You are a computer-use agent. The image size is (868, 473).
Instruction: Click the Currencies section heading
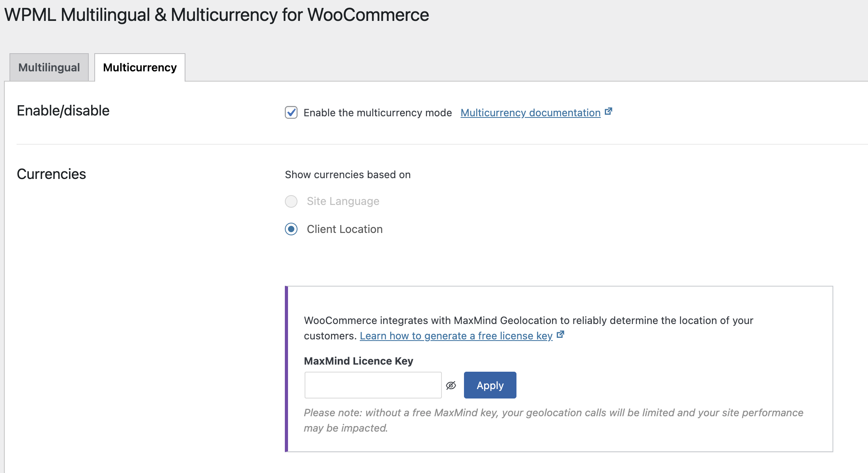[51, 174]
